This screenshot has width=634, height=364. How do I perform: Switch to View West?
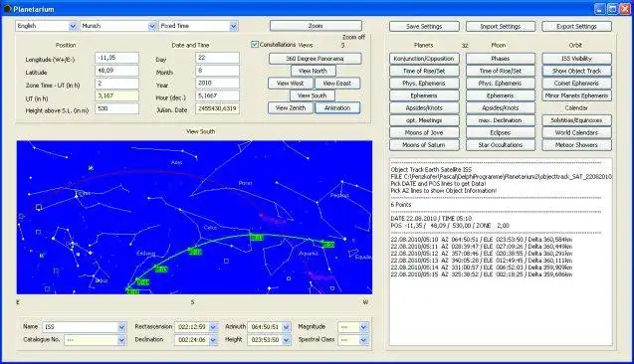coord(291,84)
